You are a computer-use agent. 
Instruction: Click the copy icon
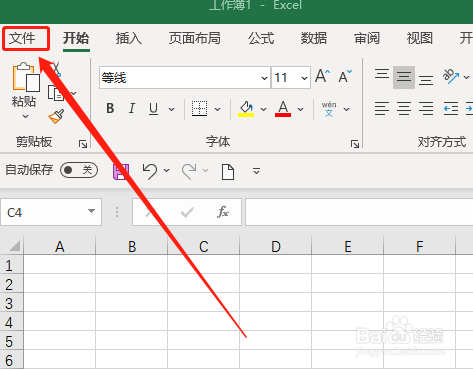56,93
